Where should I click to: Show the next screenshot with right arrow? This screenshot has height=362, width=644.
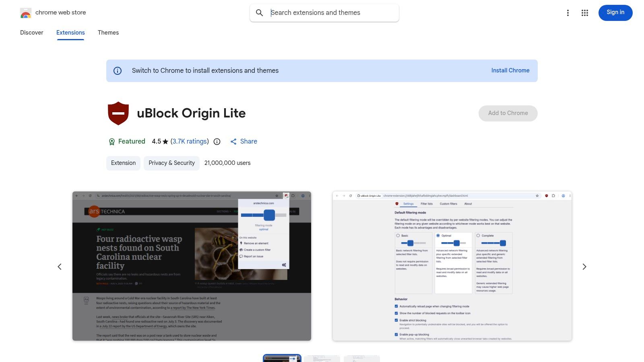pyautogui.click(x=584, y=267)
